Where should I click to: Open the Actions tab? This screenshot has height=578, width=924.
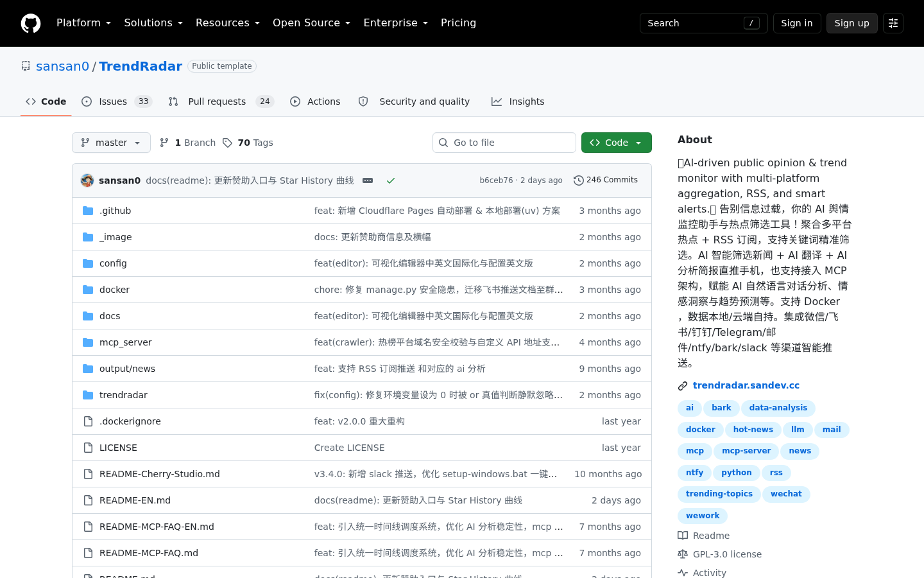click(x=315, y=101)
